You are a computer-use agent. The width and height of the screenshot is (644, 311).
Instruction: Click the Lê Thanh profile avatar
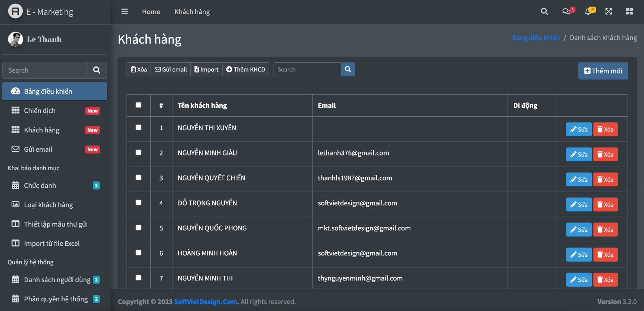(15, 39)
